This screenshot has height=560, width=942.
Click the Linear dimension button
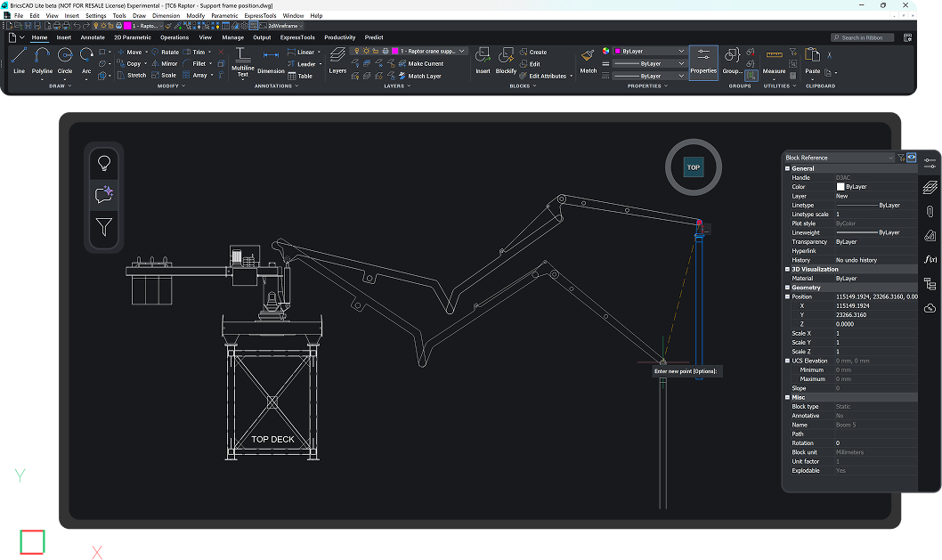tap(301, 53)
